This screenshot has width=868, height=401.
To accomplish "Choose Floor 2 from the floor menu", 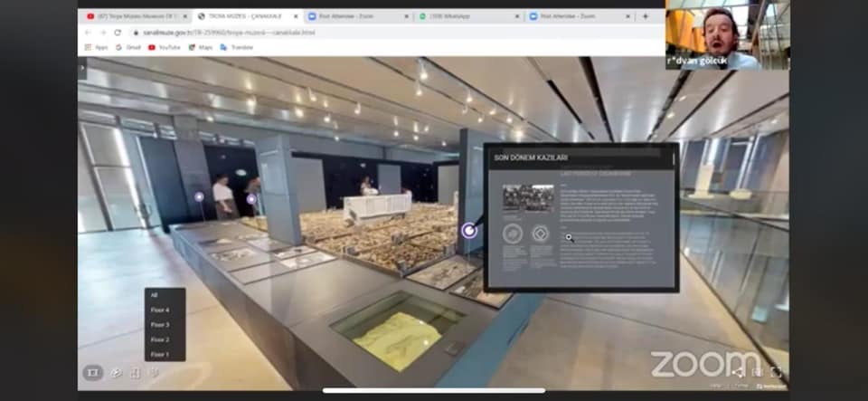I will pyautogui.click(x=160, y=339).
